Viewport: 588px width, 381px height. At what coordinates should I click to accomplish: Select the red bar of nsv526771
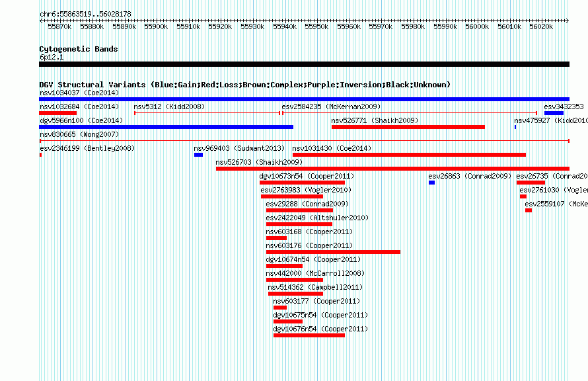(408, 127)
